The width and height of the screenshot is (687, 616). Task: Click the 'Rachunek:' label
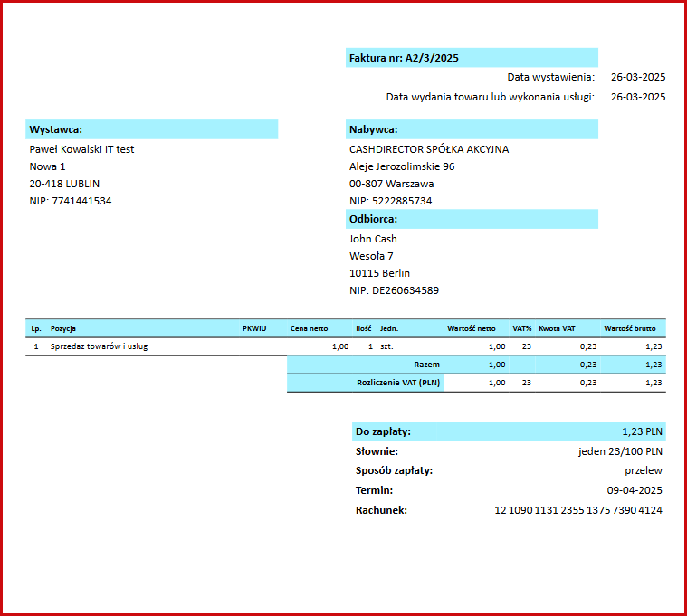tap(381, 510)
